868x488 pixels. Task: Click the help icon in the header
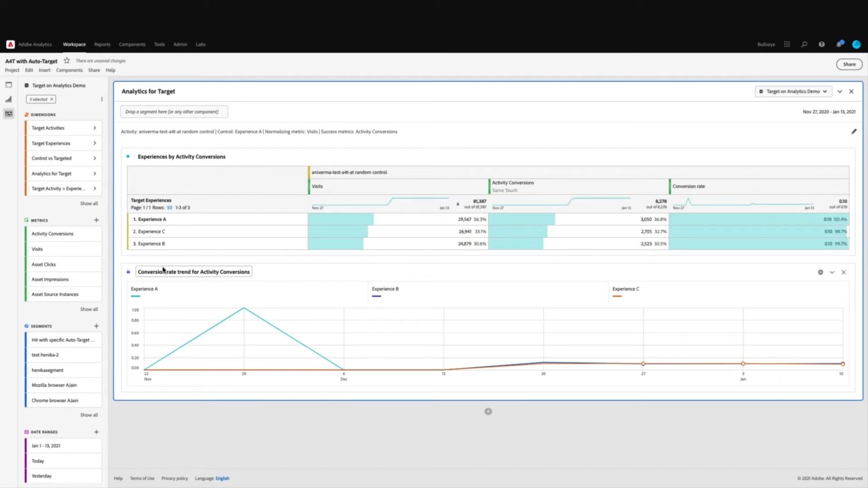pos(822,44)
